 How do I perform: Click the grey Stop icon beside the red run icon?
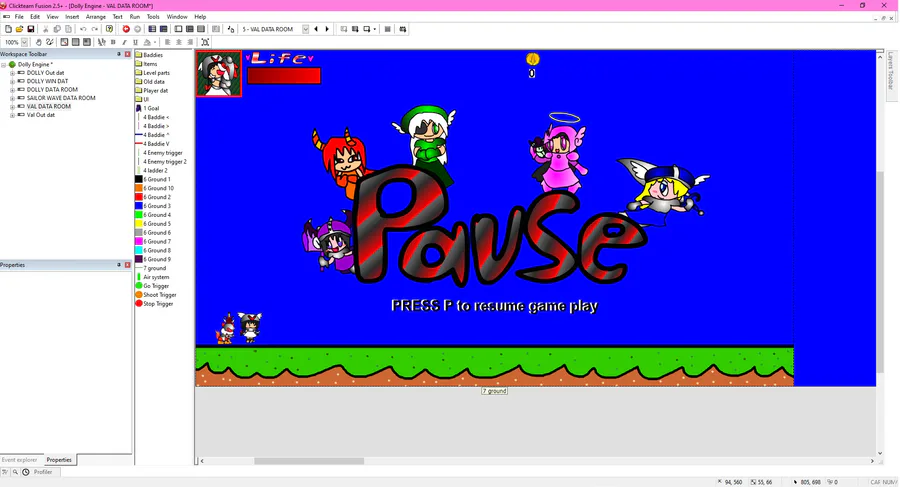click(x=138, y=29)
